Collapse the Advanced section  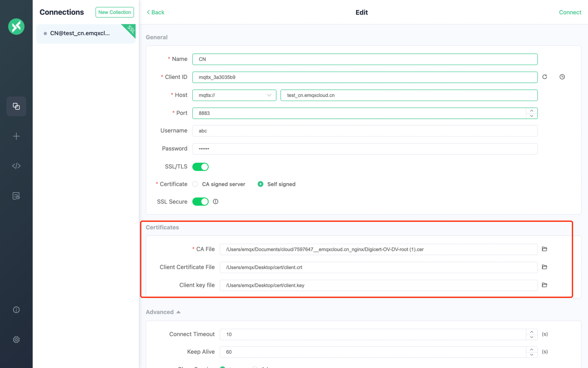[x=163, y=312]
